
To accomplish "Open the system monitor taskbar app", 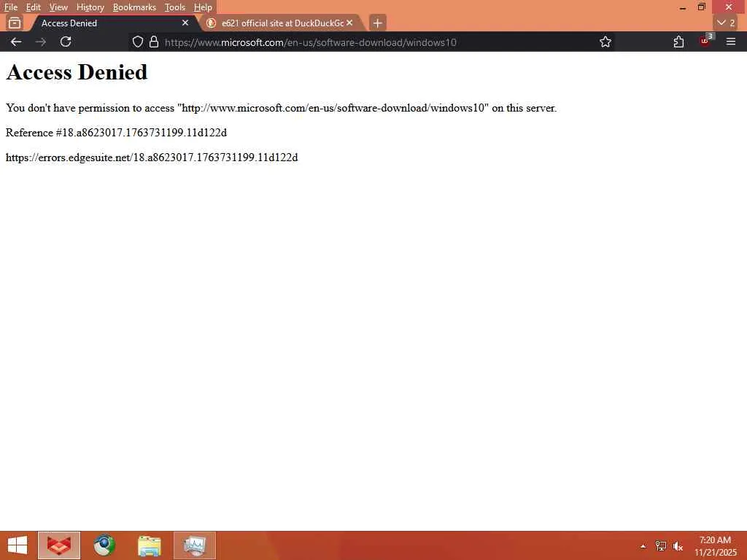I will click(195, 545).
